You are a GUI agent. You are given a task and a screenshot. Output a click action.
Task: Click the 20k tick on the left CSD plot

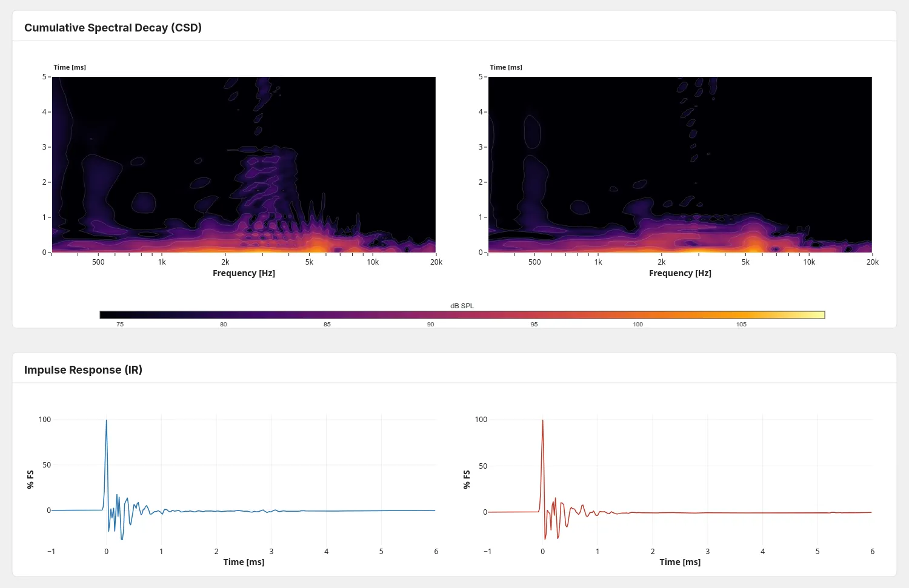click(x=436, y=262)
